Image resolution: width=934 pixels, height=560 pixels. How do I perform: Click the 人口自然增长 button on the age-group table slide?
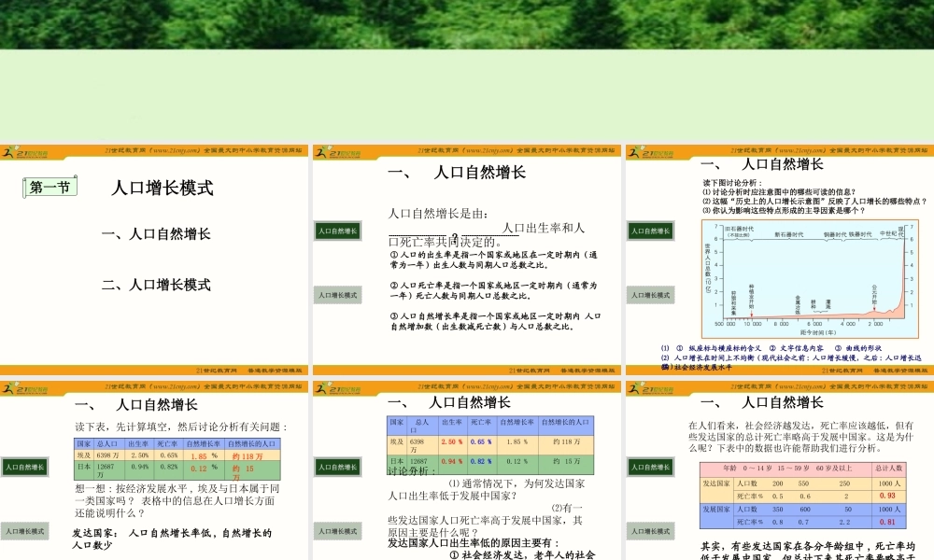pos(650,468)
